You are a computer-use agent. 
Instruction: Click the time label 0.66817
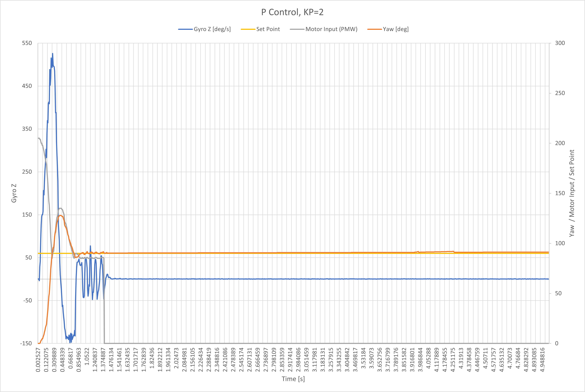pos(71,358)
